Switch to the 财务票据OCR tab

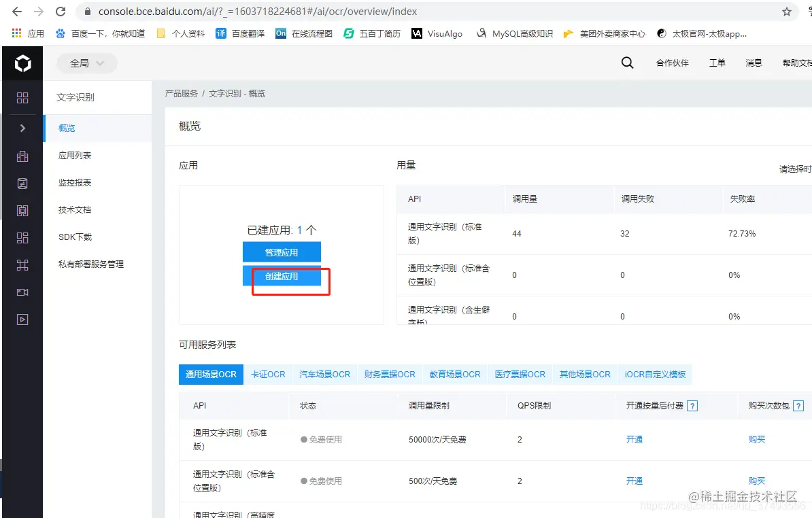(390, 374)
